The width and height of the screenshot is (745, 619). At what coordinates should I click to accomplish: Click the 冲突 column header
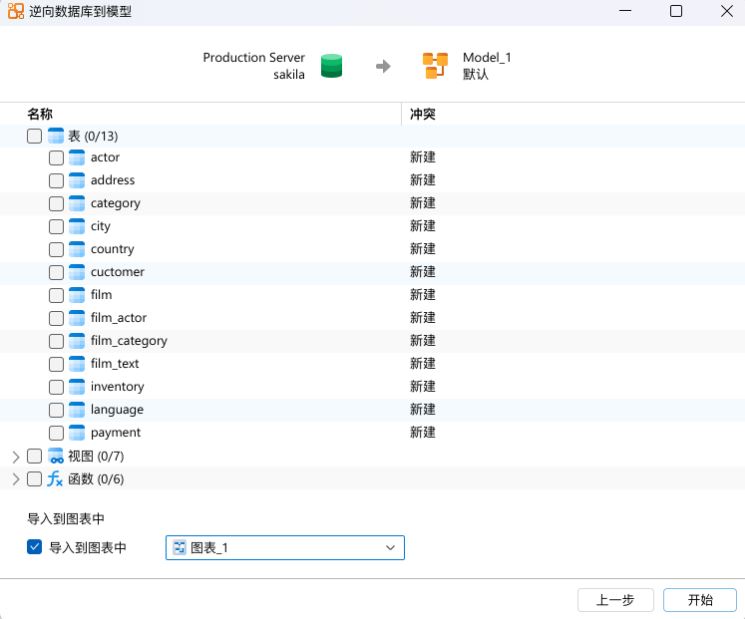coord(423,114)
